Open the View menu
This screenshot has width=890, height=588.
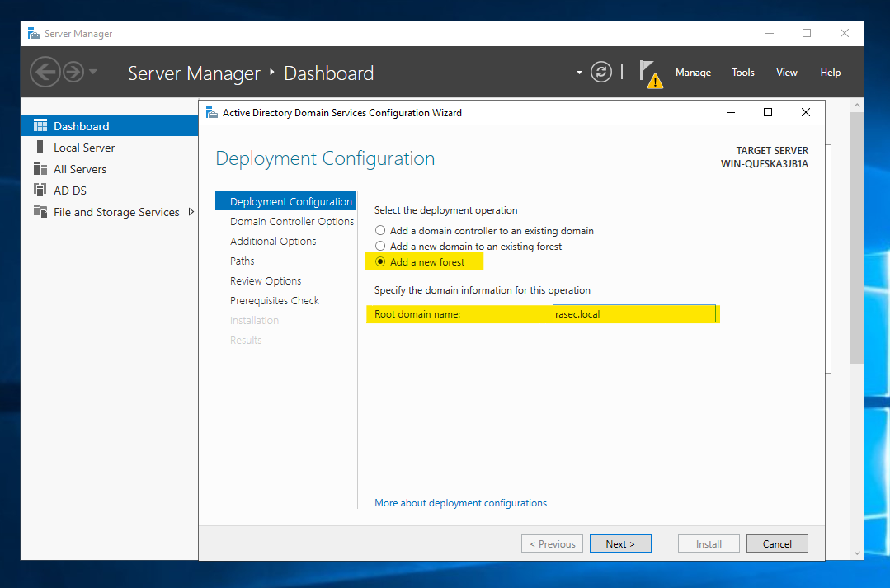787,72
